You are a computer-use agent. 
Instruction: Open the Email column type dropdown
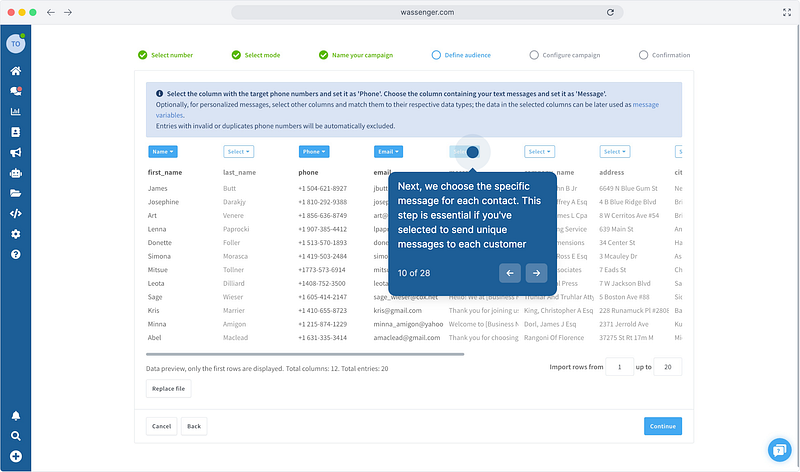[389, 152]
